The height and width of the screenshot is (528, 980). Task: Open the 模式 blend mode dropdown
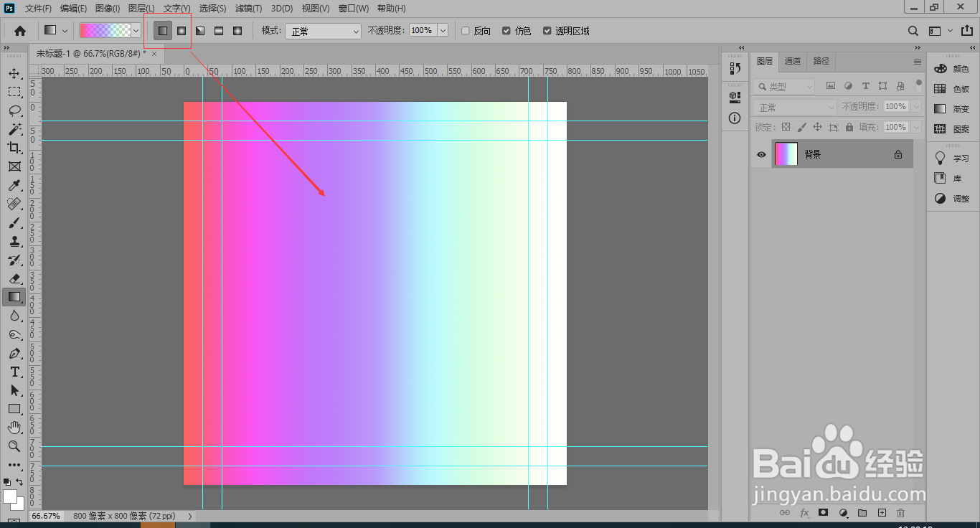click(323, 31)
